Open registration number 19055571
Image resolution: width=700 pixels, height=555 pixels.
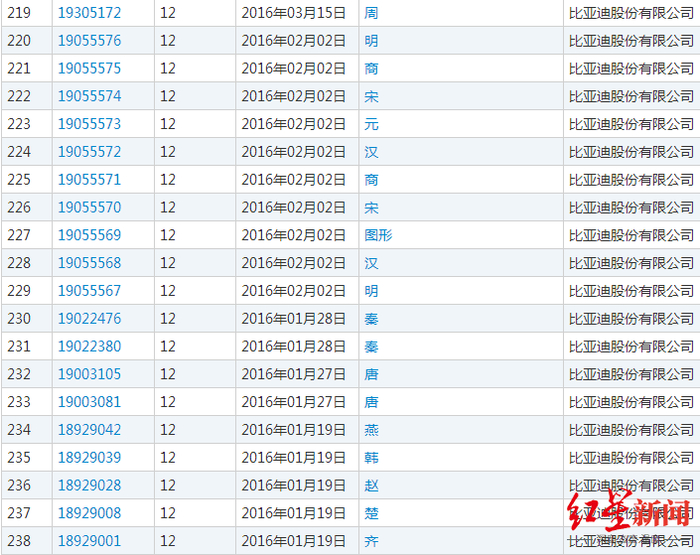pyautogui.click(x=89, y=179)
